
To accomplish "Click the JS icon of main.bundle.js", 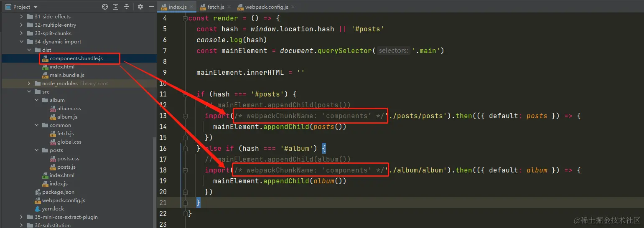I will (x=46, y=75).
